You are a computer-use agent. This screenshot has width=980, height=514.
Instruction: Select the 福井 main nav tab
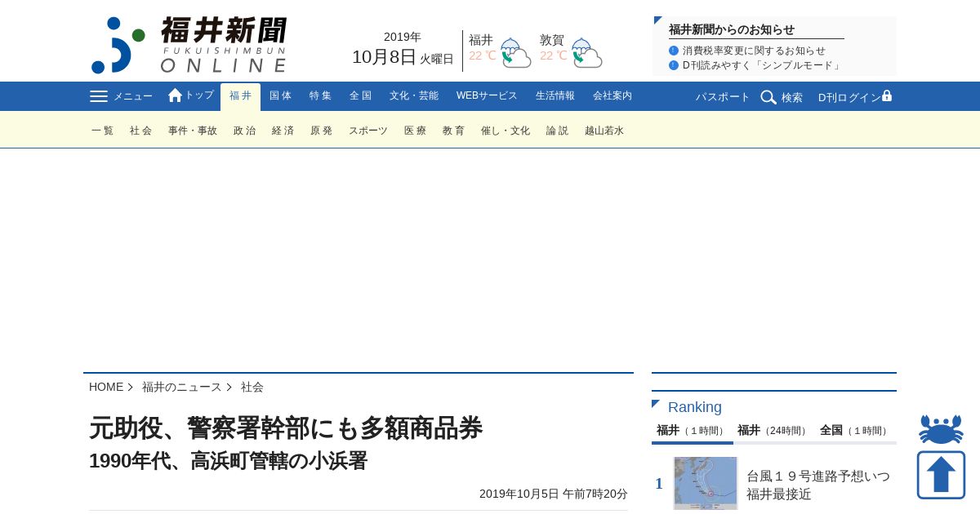(240, 96)
